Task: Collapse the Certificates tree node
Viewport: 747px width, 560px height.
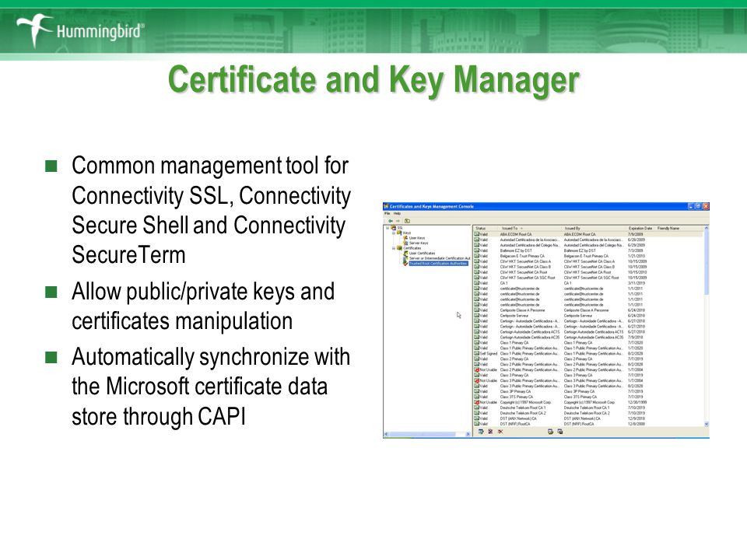Action: [394, 248]
